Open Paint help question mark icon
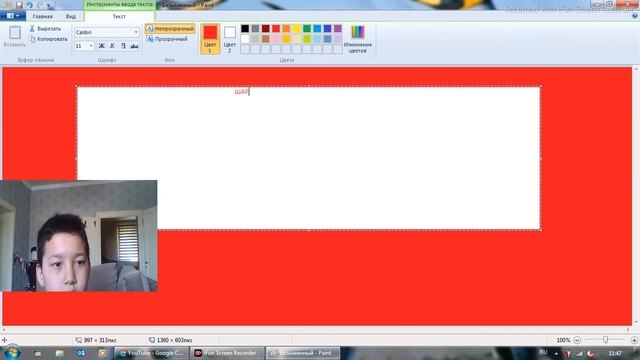Screen dimensions: 640x360 [635, 16]
